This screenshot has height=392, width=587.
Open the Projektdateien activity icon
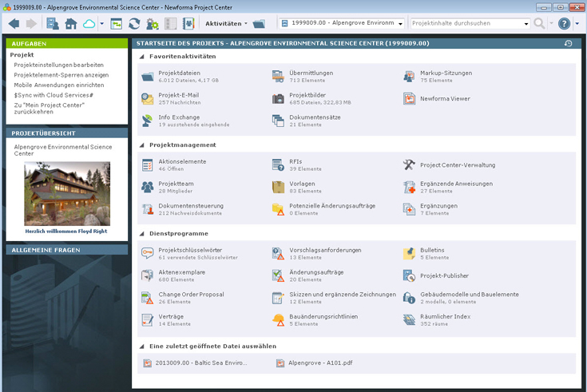pyautogui.click(x=148, y=77)
